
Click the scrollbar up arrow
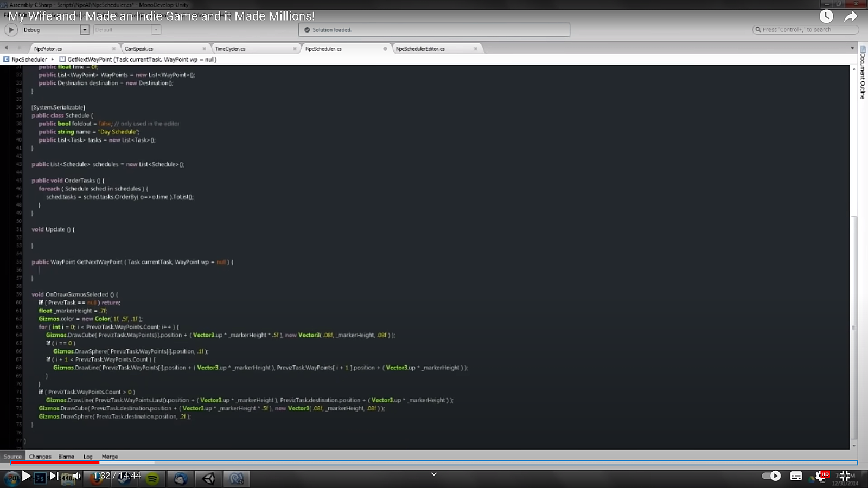click(853, 69)
